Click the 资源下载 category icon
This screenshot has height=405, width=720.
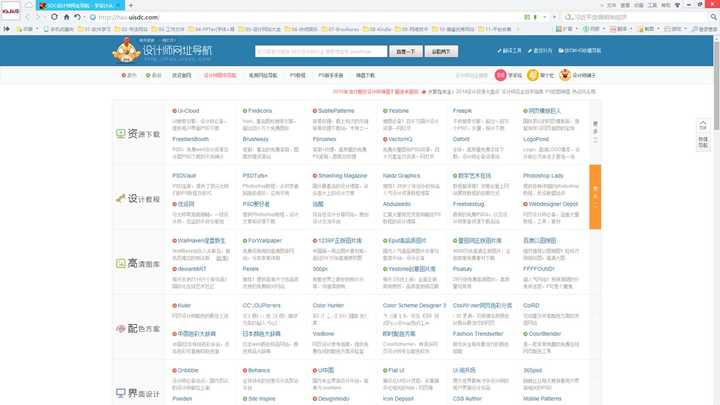(x=120, y=134)
